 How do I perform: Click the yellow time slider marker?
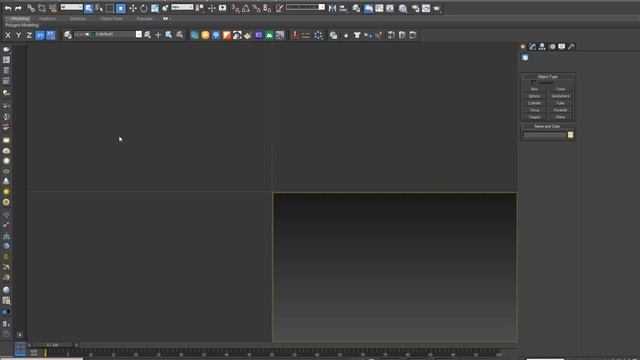coord(45,352)
